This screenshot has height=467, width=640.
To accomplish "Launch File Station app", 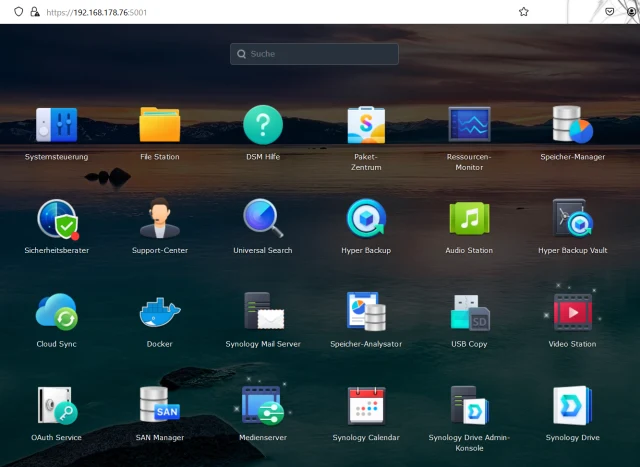I will 159,126.
